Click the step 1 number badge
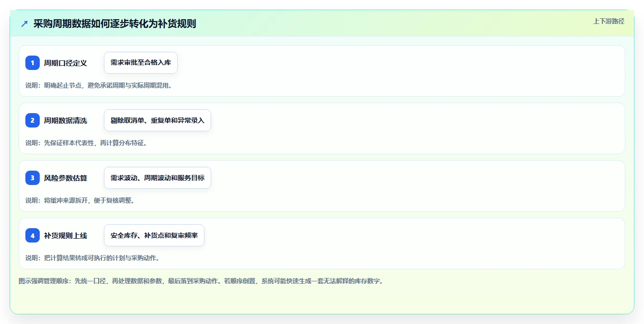Image resolution: width=644 pixels, height=324 pixels. click(33, 63)
